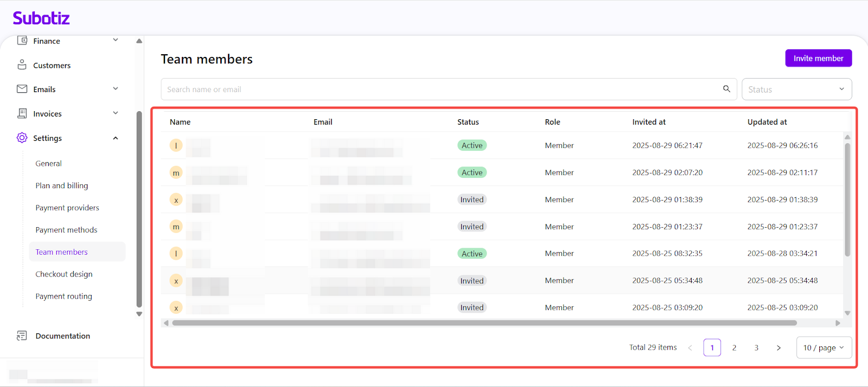Image resolution: width=868 pixels, height=387 pixels.
Task: Open the 10 / page size dropdown
Action: pyautogui.click(x=824, y=348)
